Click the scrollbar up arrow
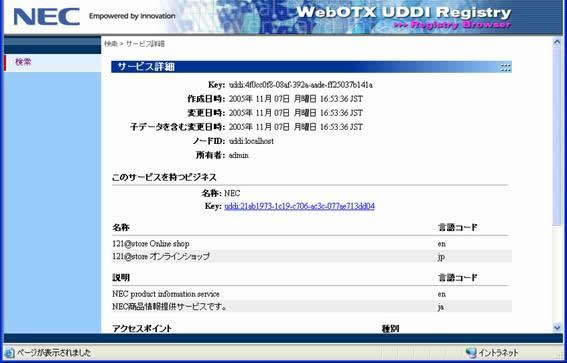 (x=557, y=42)
